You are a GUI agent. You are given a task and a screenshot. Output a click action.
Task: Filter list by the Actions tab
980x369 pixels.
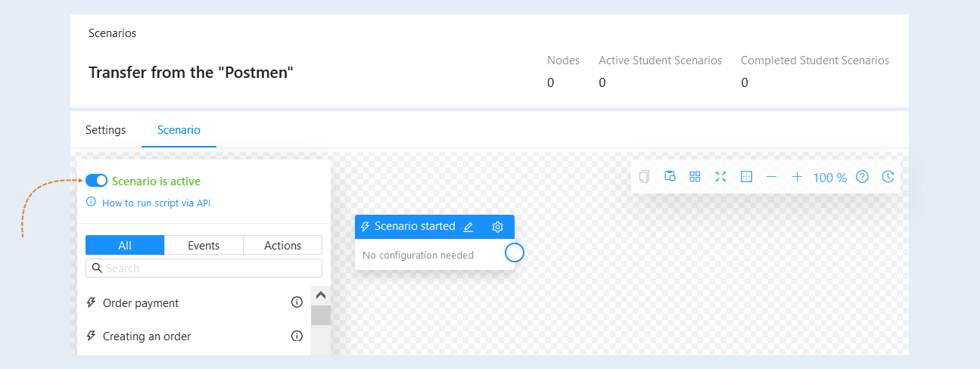tap(283, 245)
